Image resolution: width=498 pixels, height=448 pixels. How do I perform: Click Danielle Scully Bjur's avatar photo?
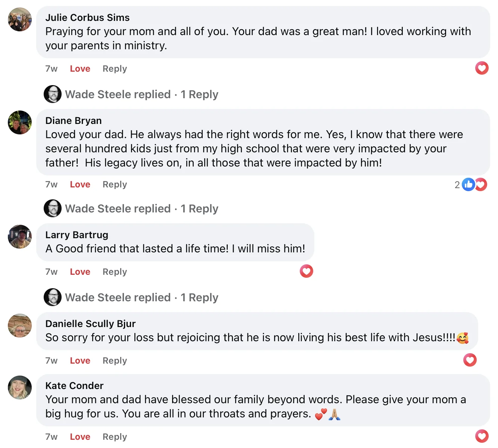click(x=20, y=326)
